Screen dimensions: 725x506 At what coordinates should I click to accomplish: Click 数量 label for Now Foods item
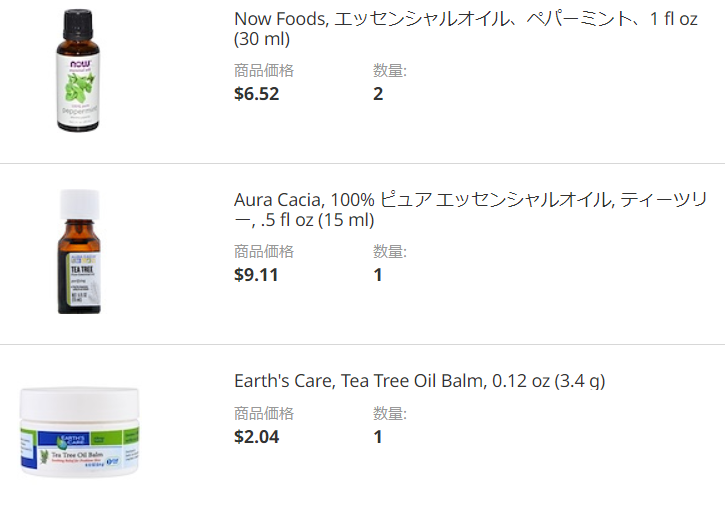click(390, 71)
